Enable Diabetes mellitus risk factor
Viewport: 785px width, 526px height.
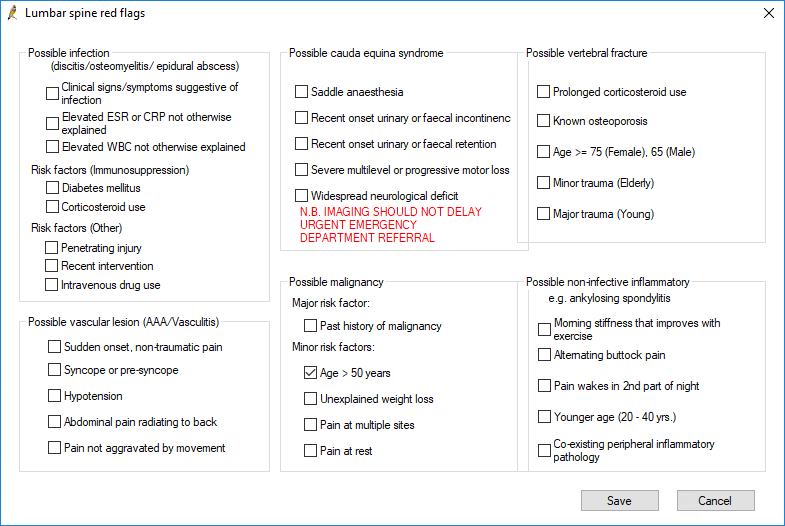click(x=53, y=188)
